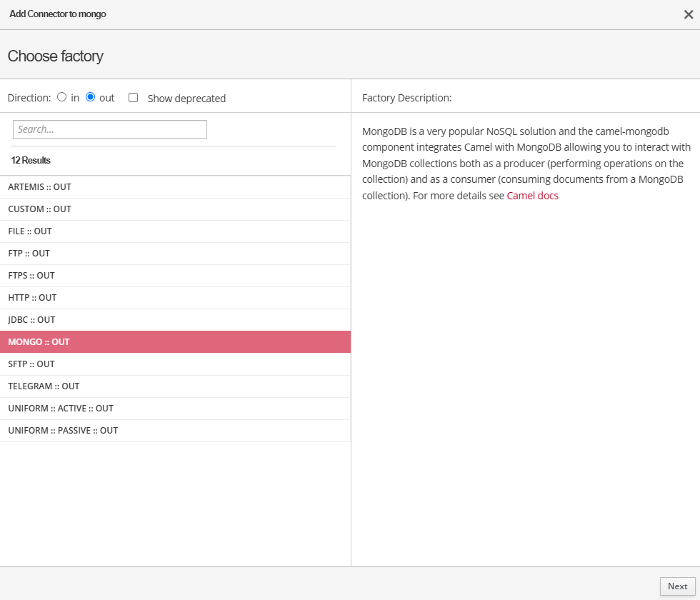This screenshot has width=700, height=600.
Task: Select FTP :: OUT factory entry
Action: coord(29,254)
